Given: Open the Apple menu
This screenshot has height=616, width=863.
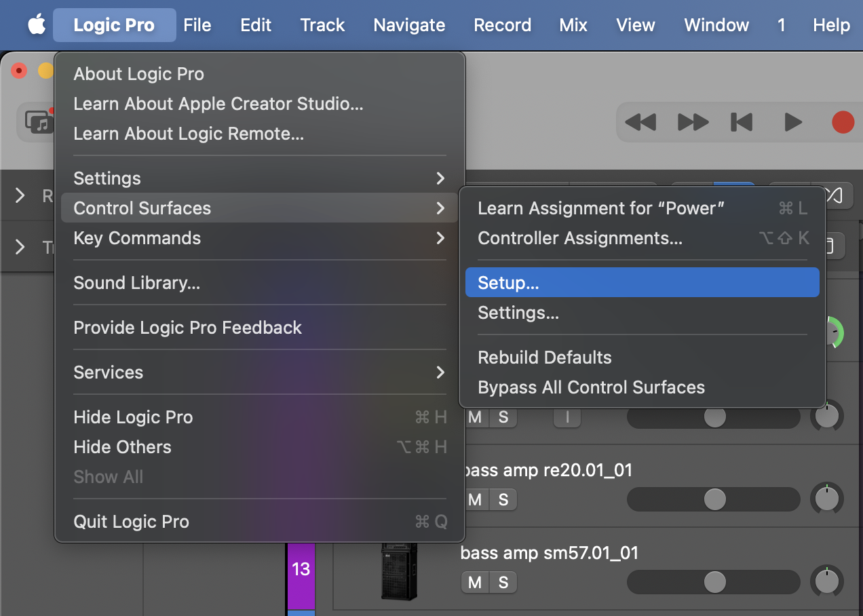Looking at the screenshot, I should click(37, 24).
